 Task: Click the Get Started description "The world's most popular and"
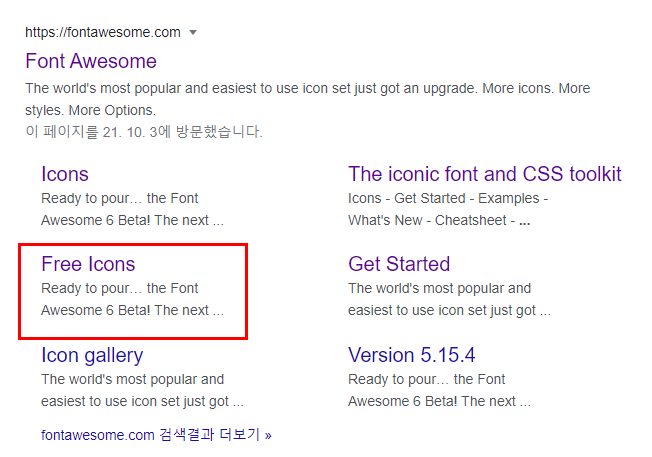click(x=440, y=288)
